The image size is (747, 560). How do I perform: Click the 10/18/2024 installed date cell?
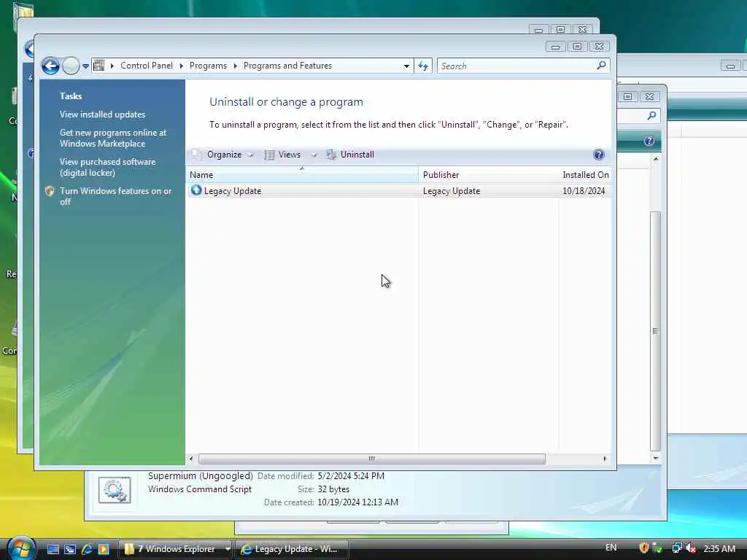tap(584, 191)
